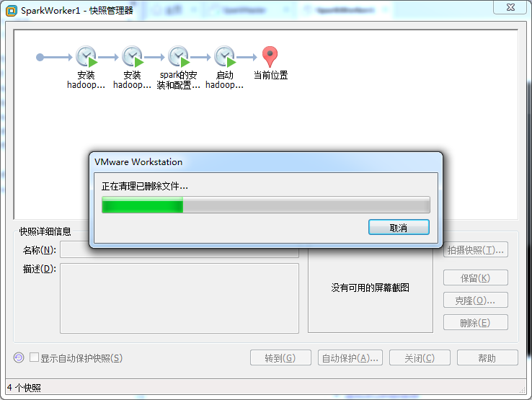Click the VMware Workstation dialog title
This screenshot has width=532, height=400.
138,162
